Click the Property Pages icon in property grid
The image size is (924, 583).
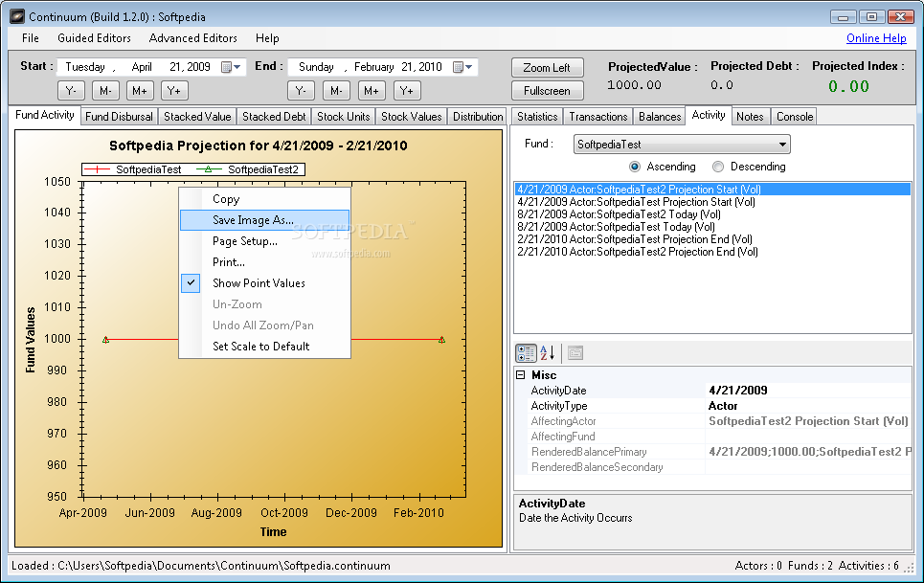(575, 353)
